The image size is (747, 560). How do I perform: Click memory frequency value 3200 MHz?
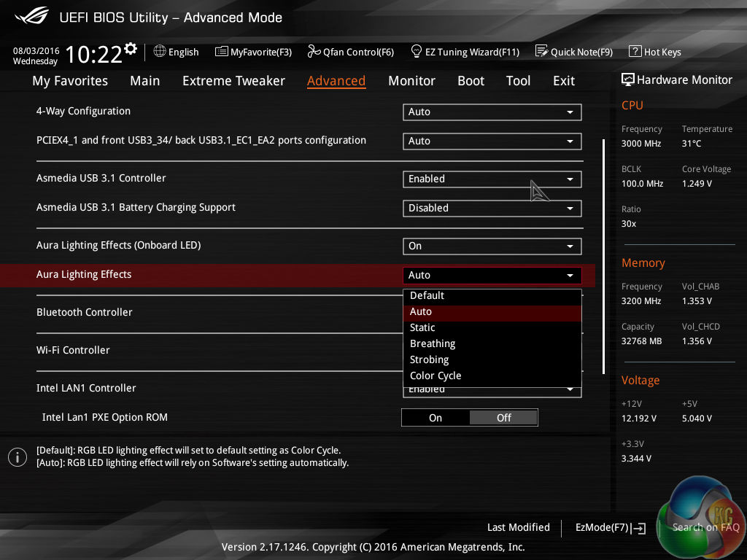click(x=640, y=301)
